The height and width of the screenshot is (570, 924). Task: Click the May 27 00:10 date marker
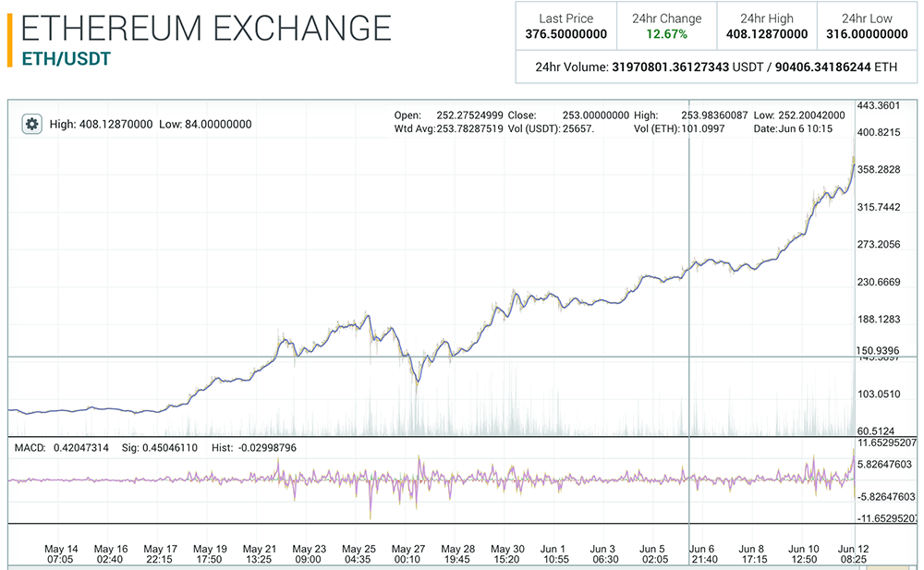407,553
